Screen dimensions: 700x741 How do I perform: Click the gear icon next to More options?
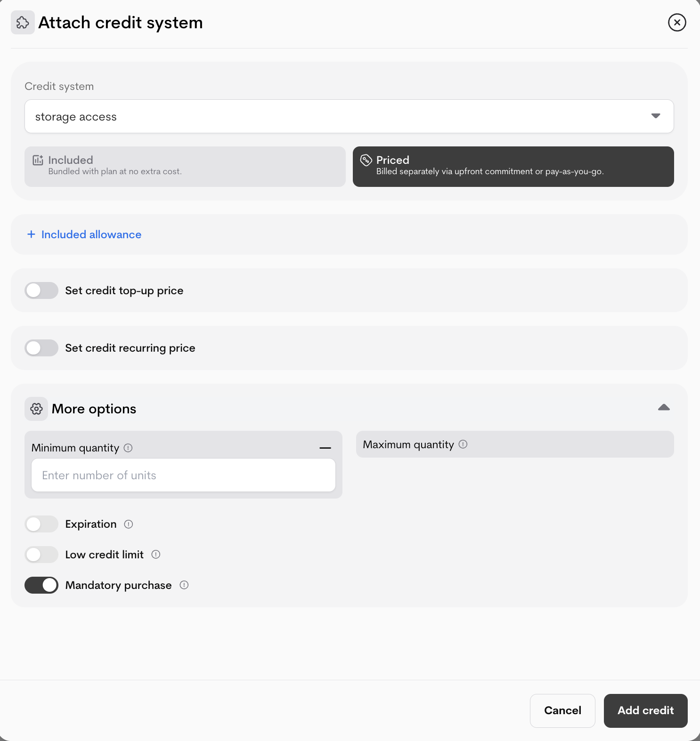pos(36,409)
